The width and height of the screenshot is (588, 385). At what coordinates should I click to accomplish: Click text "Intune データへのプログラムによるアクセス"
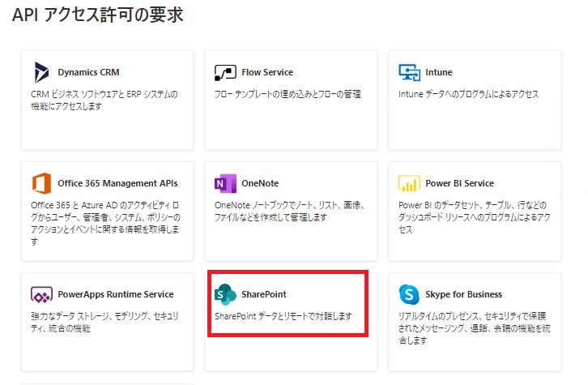[468, 94]
